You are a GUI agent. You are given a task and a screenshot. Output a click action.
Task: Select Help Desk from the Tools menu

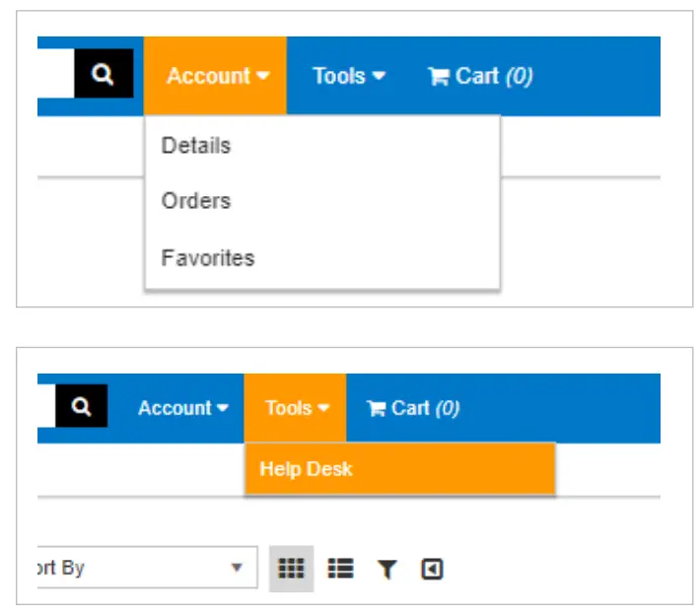pyautogui.click(x=306, y=469)
